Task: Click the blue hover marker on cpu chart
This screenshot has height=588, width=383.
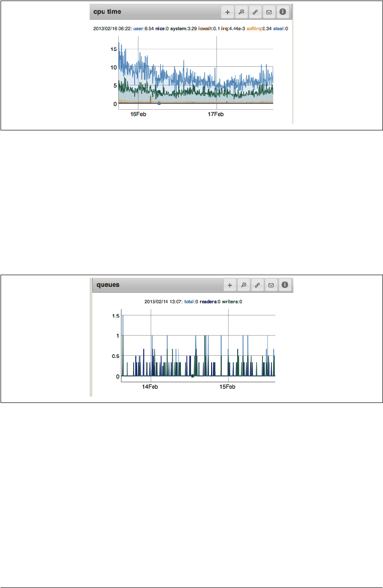Action: tap(159, 103)
